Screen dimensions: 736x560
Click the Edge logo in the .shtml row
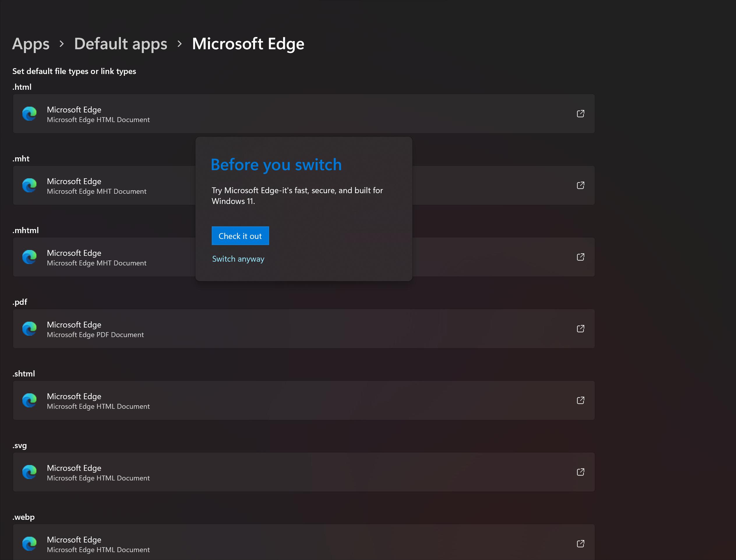(x=30, y=400)
